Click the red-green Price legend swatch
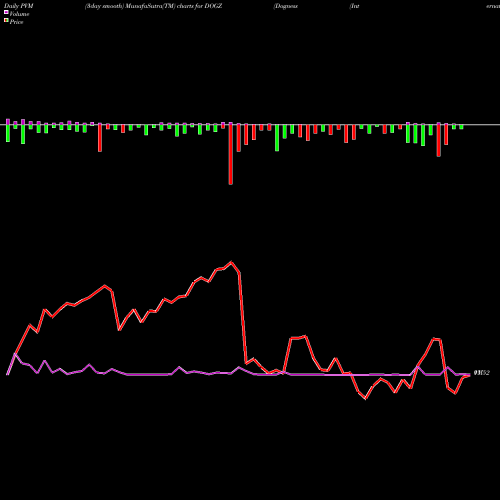 click(6, 21)
